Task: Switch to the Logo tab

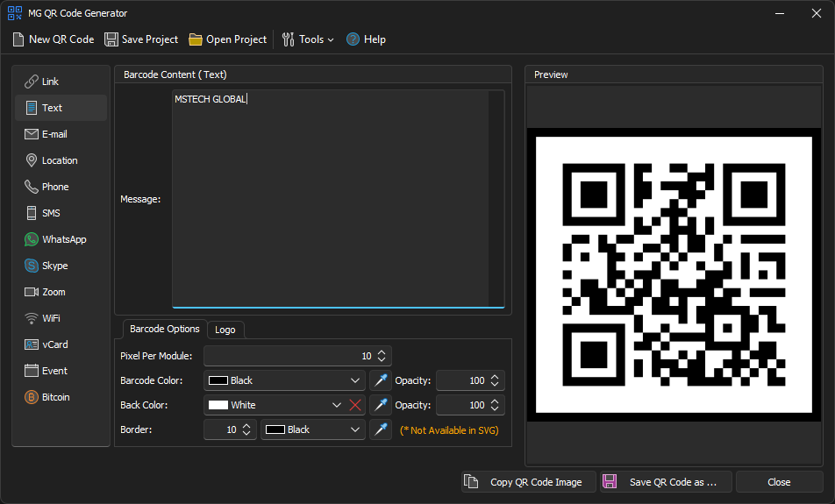Action: tap(225, 330)
